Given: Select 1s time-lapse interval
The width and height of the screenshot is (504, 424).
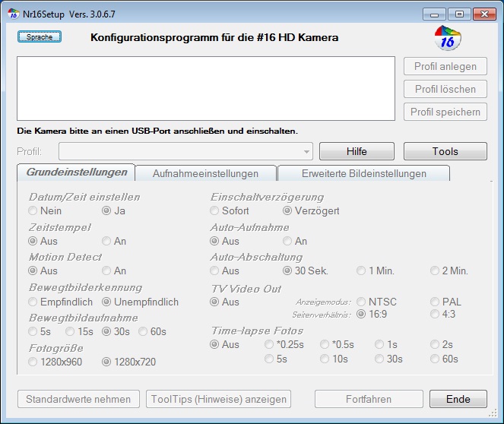Looking at the screenshot, I should (386, 344).
